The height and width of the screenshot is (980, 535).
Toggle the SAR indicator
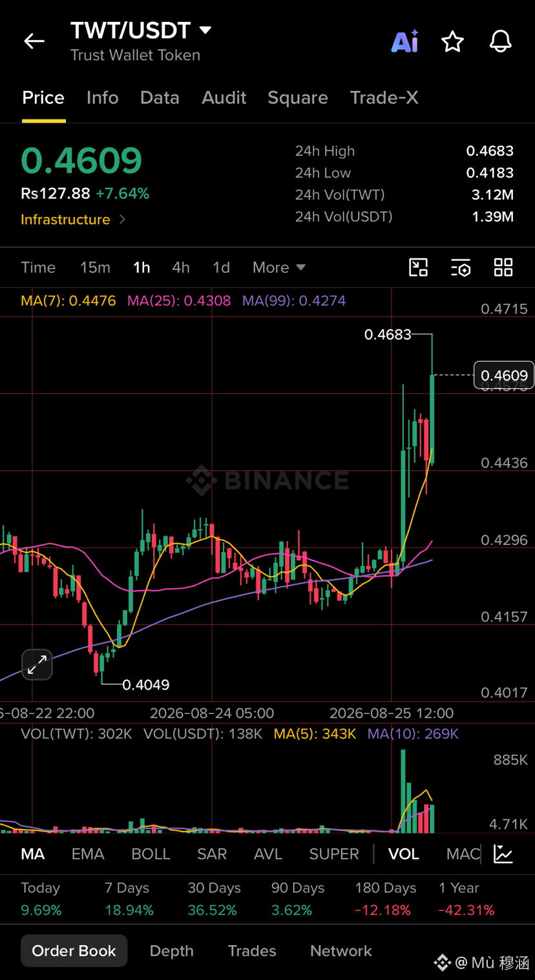(x=212, y=854)
